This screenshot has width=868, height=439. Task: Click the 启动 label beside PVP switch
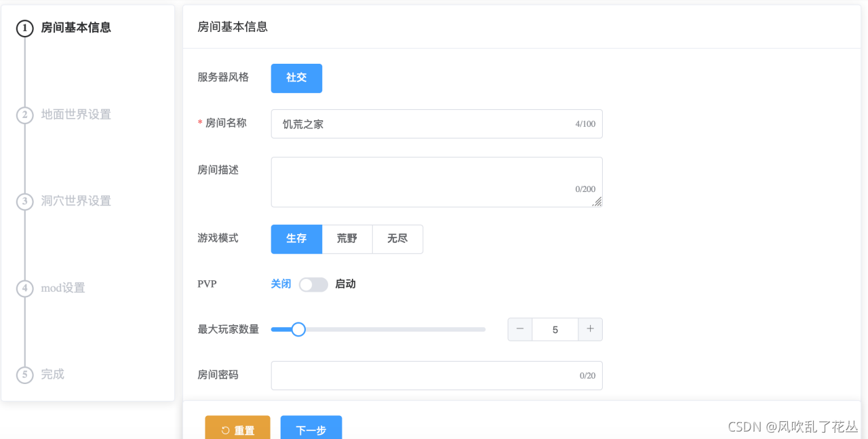pos(345,284)
